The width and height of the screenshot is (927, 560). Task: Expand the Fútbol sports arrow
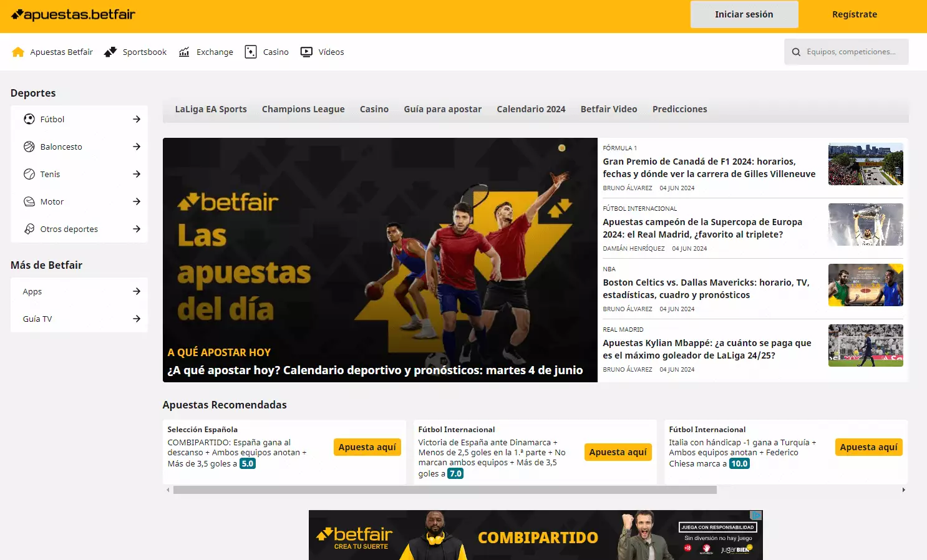coord(137,119)
